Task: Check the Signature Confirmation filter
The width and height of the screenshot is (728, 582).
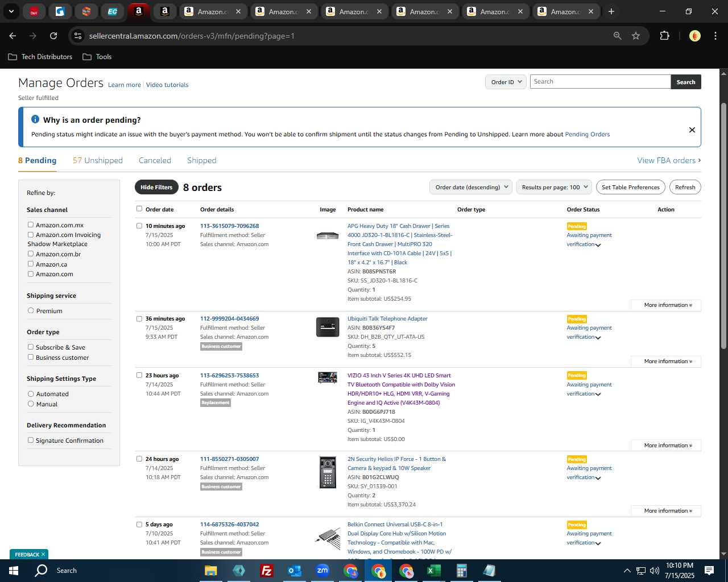Action: 31,440
